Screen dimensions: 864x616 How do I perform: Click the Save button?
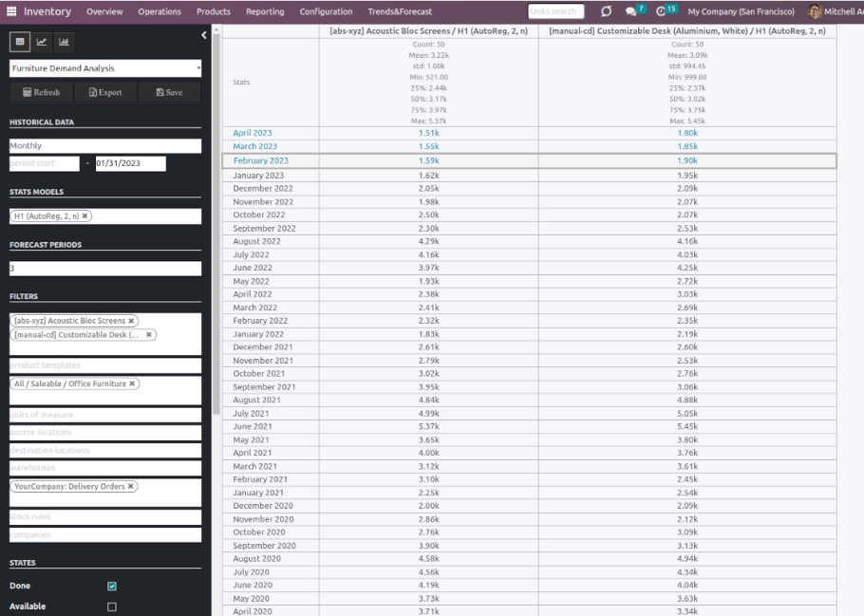[169, 92]
